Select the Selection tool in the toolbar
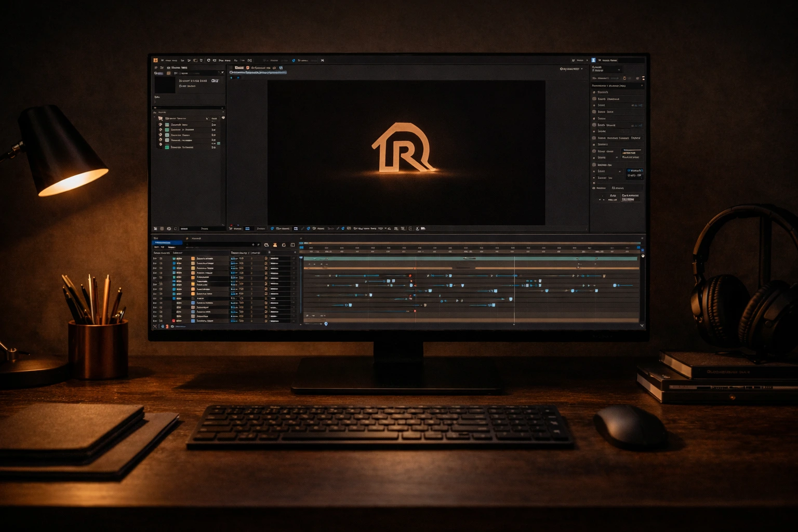 (x=163, y=60)
